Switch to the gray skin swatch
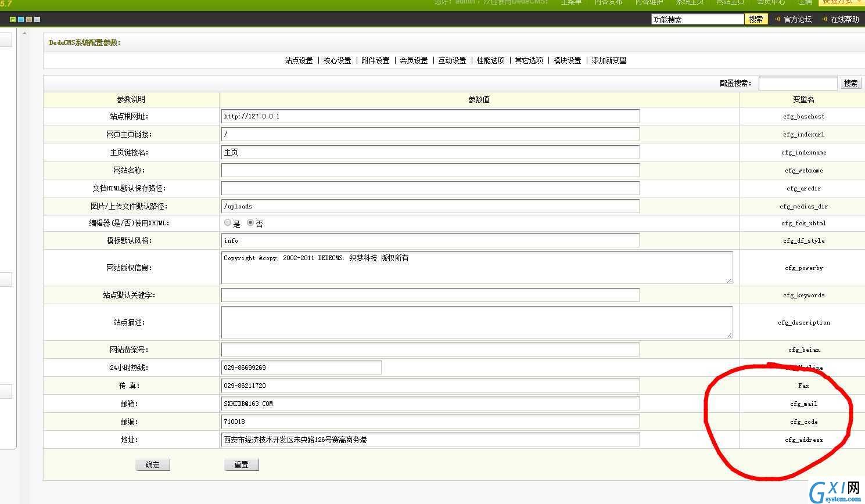This screenshot has width=865, height=504. pos(37,19)
